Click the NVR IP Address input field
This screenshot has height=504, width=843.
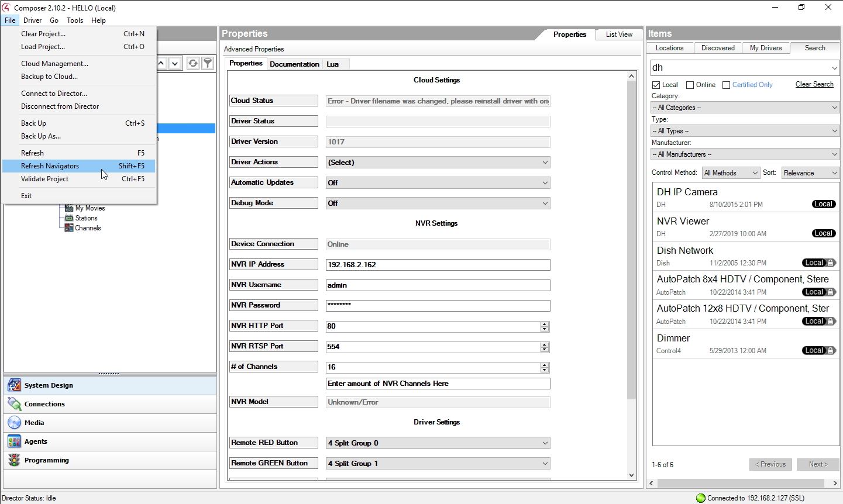[x=438, y=265]
